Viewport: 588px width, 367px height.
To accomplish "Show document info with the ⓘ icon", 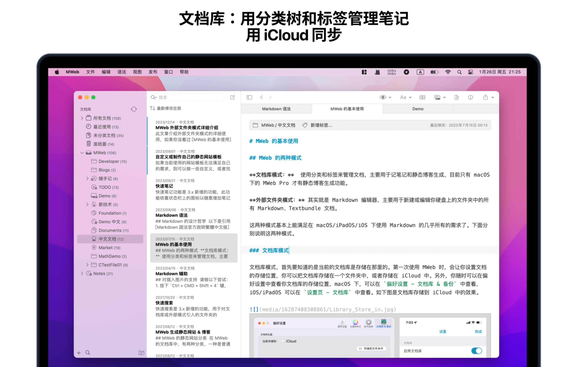I will coord(470,97).
